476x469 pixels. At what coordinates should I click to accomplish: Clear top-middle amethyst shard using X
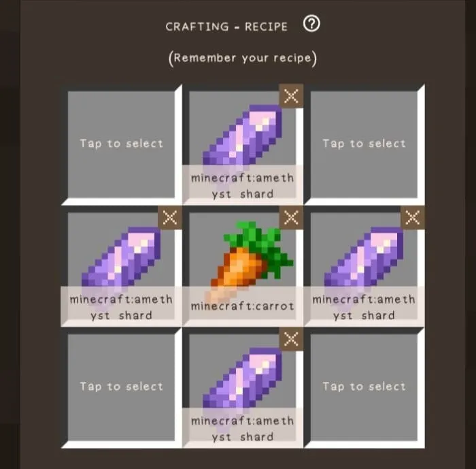tap(291, 96)
